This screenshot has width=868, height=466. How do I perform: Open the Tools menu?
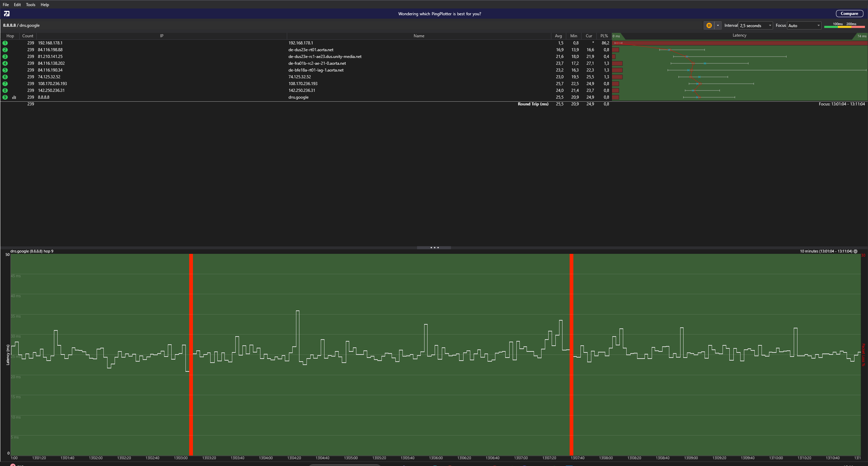(x=31, y=5)
